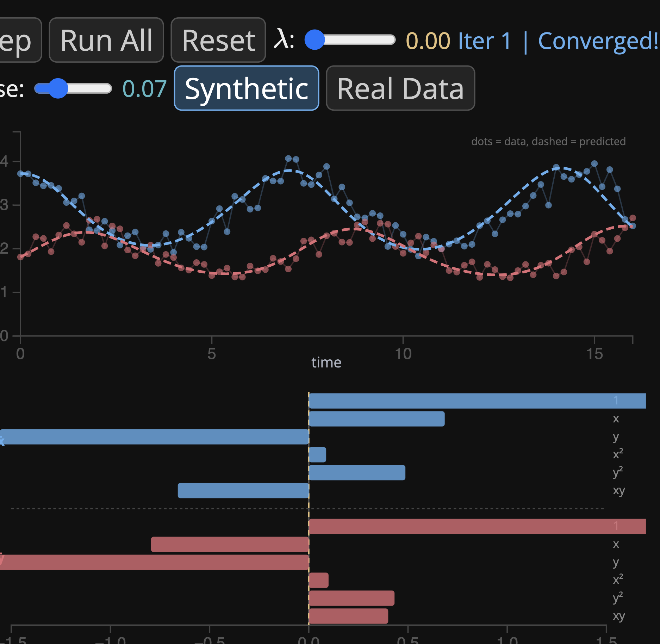Click the red y coefficient bar
The width and height of the screenshot is (660, 644).
(154, 562)
